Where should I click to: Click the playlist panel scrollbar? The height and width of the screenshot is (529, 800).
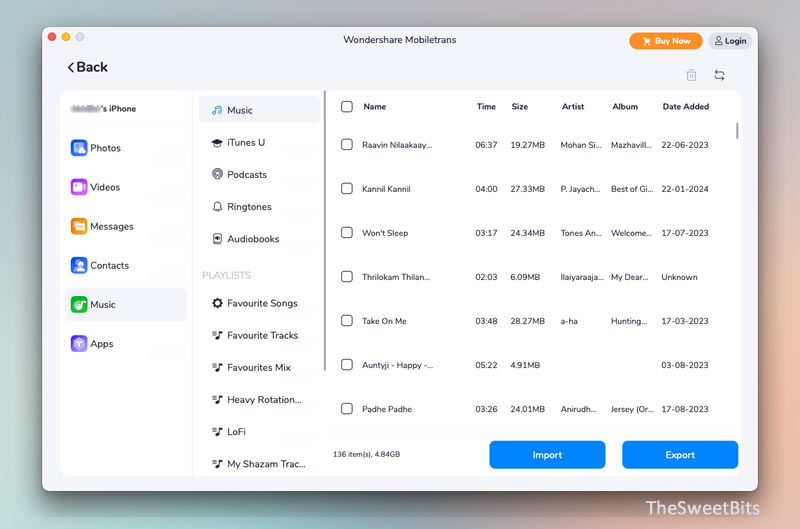tap(324, 231)
